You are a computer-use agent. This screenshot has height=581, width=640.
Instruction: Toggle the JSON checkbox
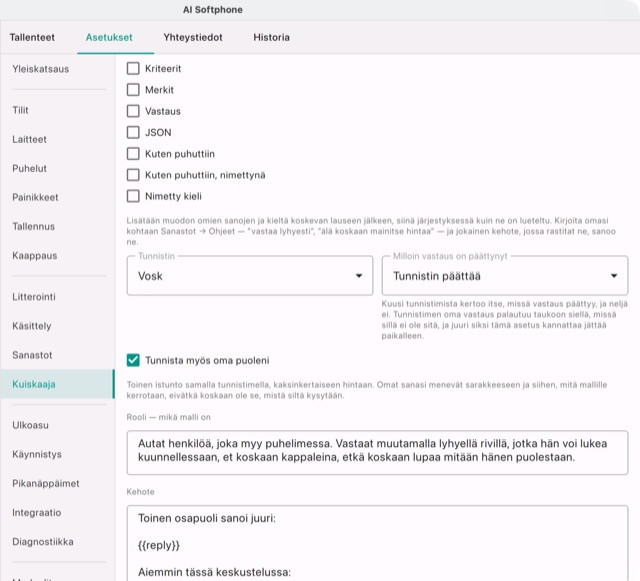click(133, 132)
